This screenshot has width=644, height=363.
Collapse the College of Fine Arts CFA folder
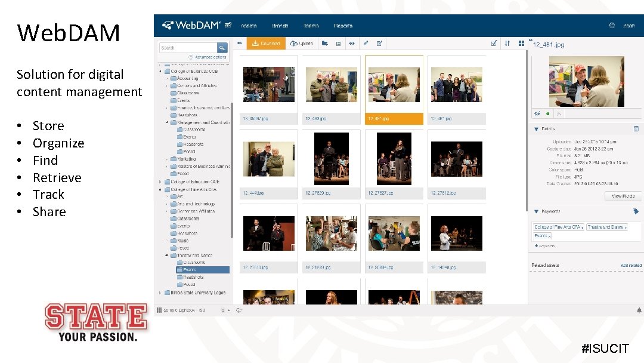click(160, 190)
